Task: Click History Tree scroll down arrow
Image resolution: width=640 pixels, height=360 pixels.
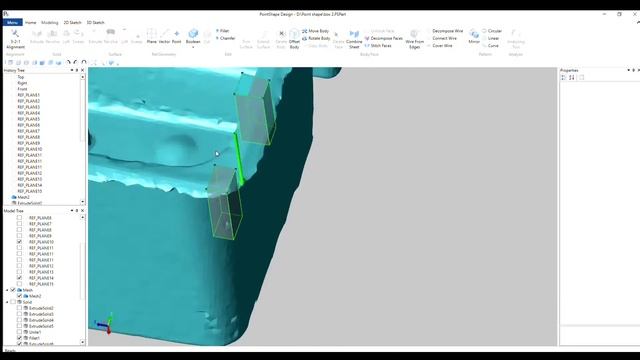Action: pos(83,202)
